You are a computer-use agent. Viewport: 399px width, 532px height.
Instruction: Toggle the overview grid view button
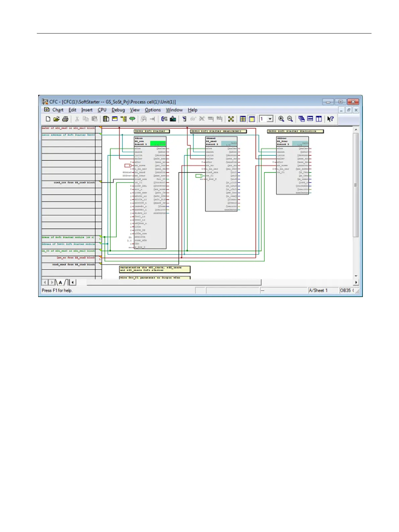coord(243,119)
